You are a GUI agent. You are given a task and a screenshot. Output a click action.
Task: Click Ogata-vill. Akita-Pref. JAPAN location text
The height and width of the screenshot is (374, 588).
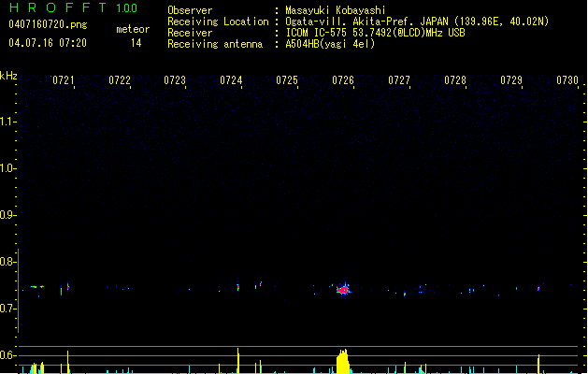point(417,22)
